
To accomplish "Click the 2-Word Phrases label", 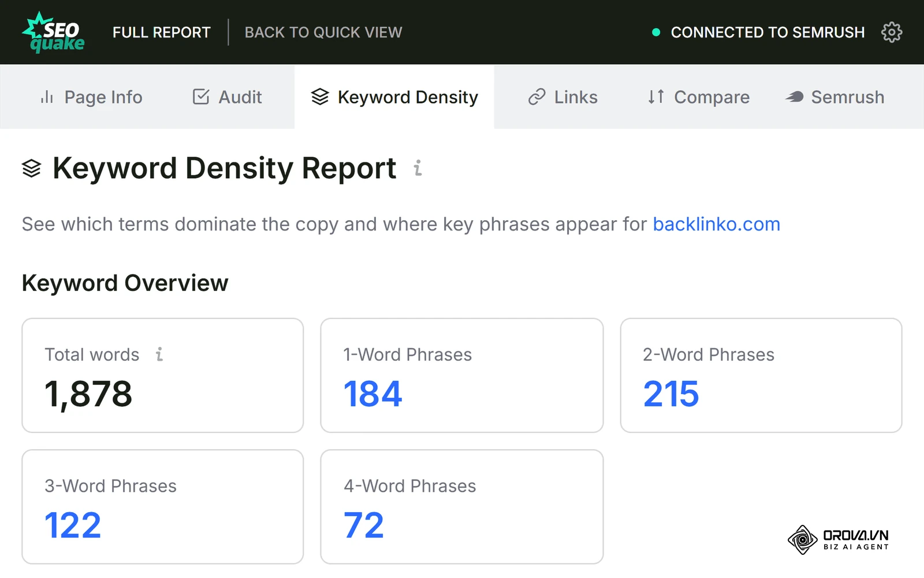I will pyautogui.click(x=709, y=354).
